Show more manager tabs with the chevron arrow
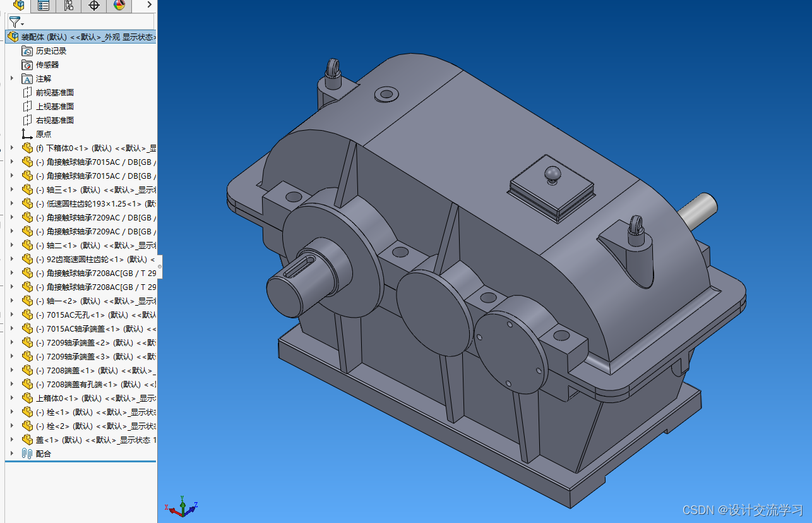 pos(150,5)
